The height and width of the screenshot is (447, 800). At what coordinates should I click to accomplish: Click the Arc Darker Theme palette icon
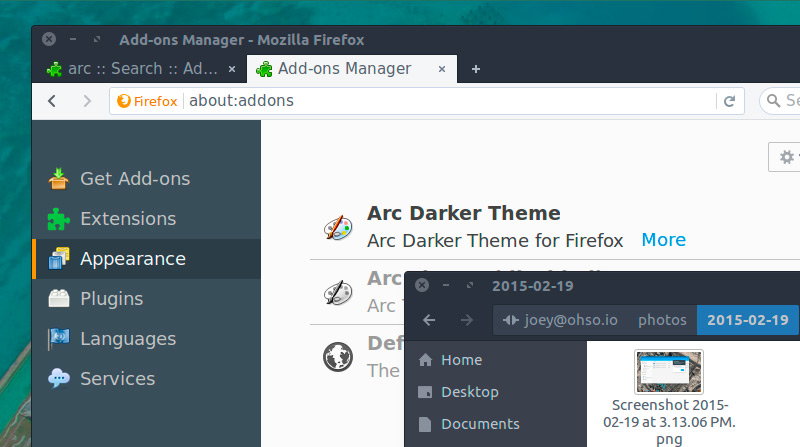(338, 227)
